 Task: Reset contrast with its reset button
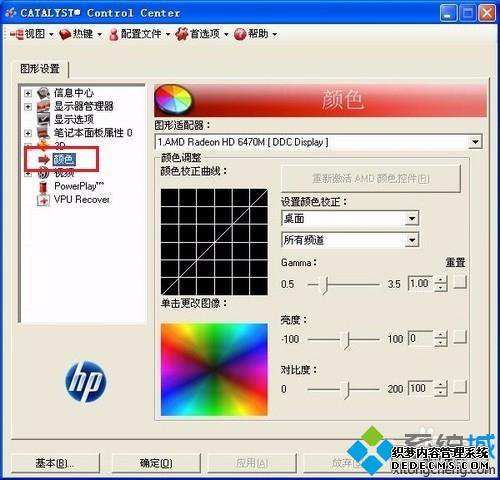click(460, 387)
